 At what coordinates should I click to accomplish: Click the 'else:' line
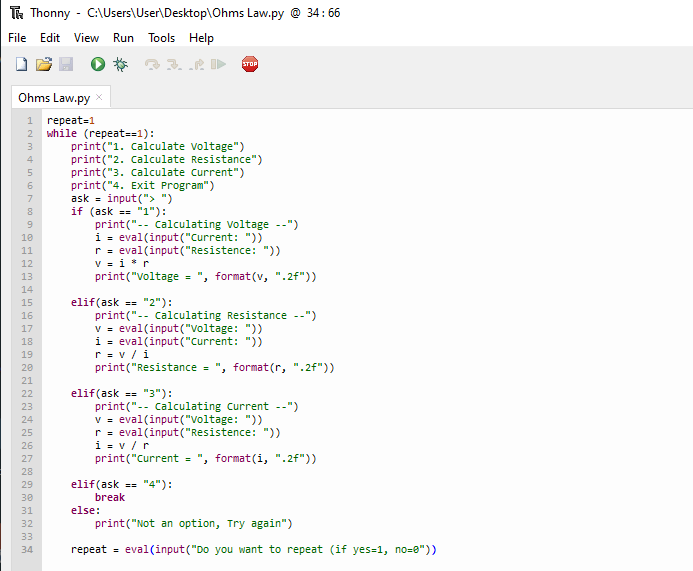[x=86, y=510]
